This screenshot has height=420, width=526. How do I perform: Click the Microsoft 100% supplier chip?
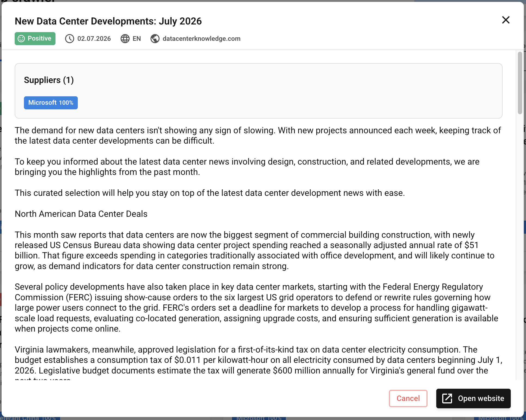point(51,103)
